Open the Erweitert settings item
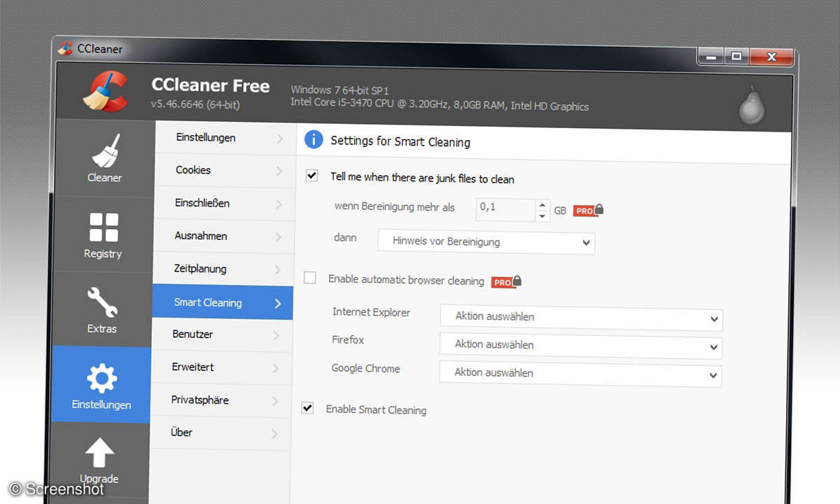Screen dimensions: 840x504 point(222,367)
